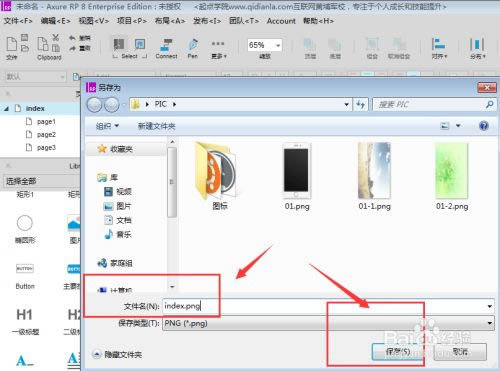The width and height of the screenshot is (500, 371).
Task: Select the Connect tool in toolbar
Action: tap(166, 48)
